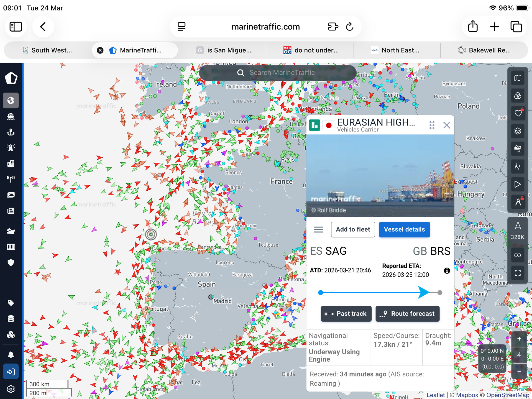Toggle the wind weather layer icon
Viewport: 532px width, 399px height.
tap(518, 149)
